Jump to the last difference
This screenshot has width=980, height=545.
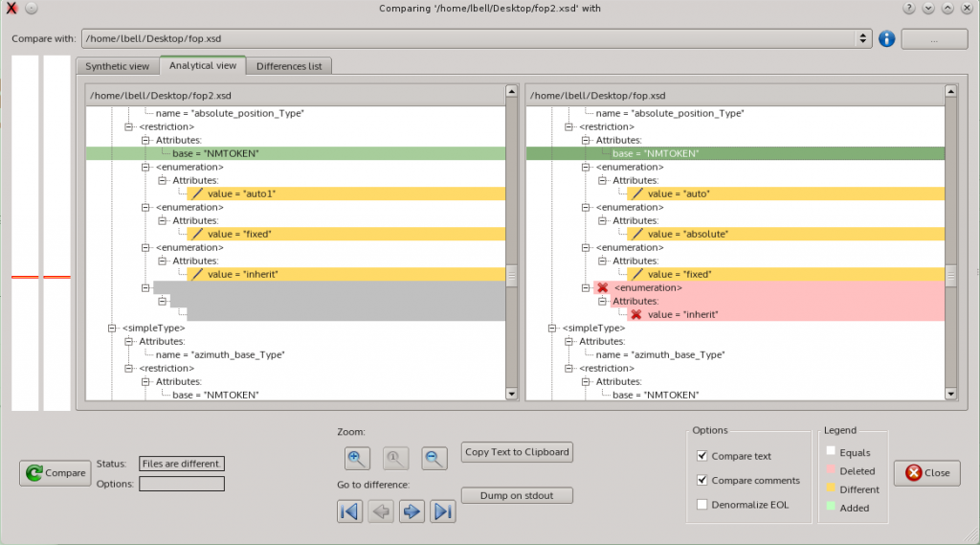[x=442, y=511]
